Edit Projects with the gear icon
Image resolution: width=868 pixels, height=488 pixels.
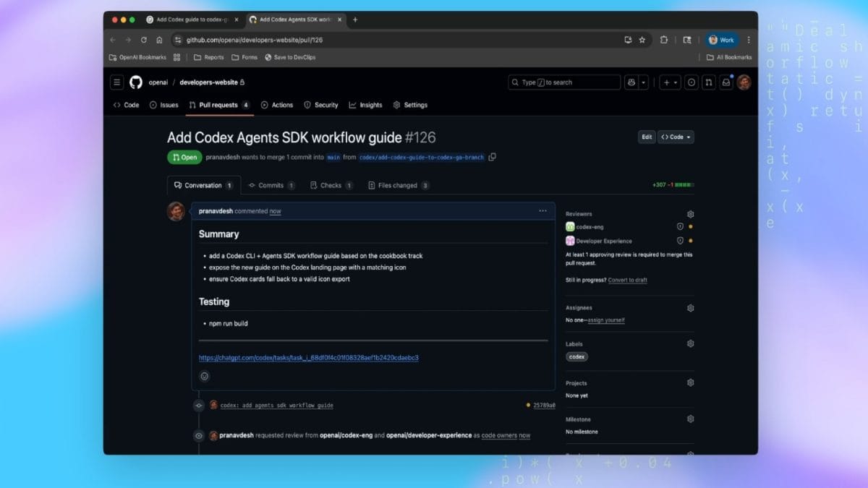tap(690, 383)
